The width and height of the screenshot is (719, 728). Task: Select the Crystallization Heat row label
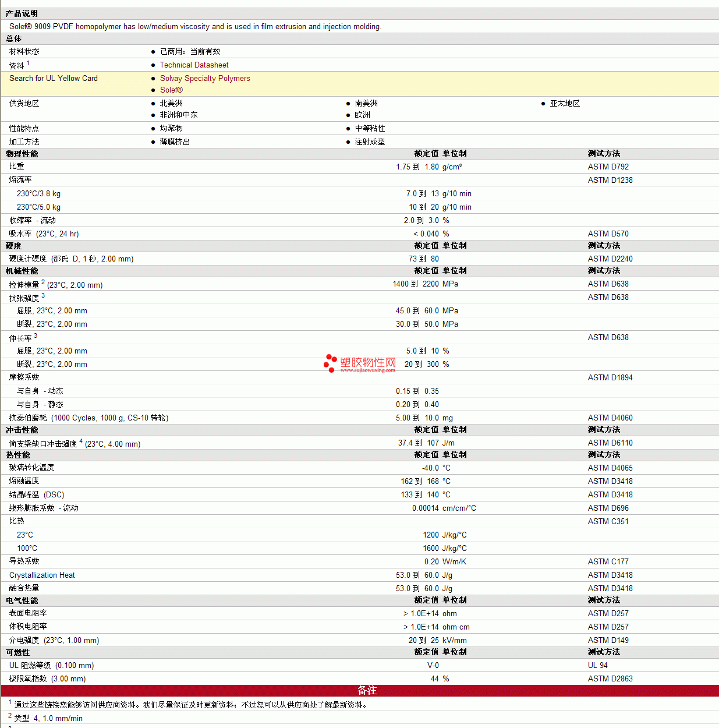coord(42,575)
